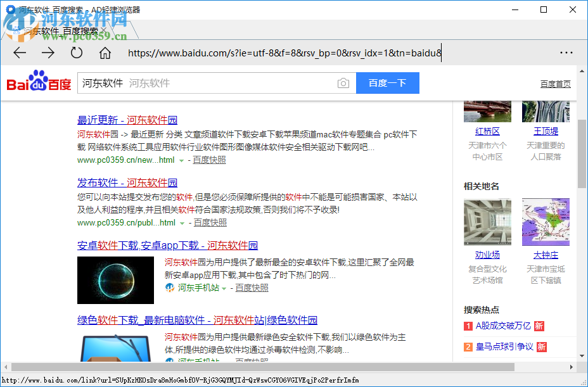Open the 王顶堤 place link
The width and height of the screenshot is (588, 387).
coord(546,131)
